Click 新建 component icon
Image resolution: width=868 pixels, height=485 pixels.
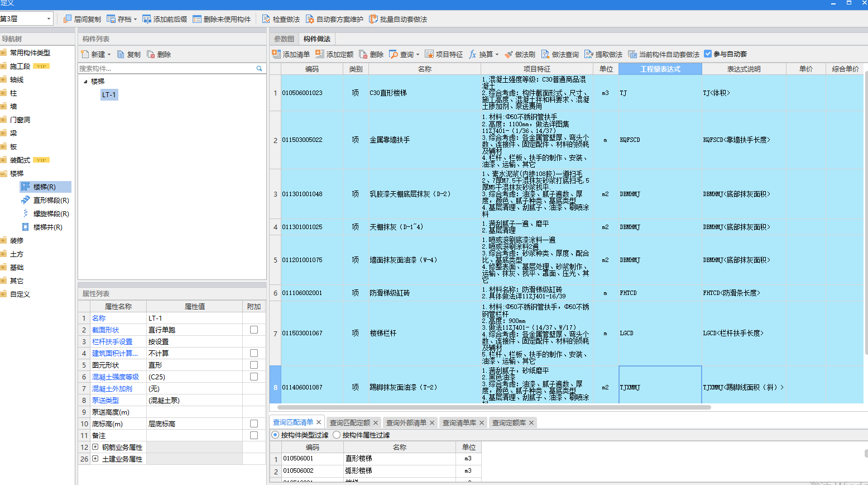pyautogui.click(x=85, y=54)
